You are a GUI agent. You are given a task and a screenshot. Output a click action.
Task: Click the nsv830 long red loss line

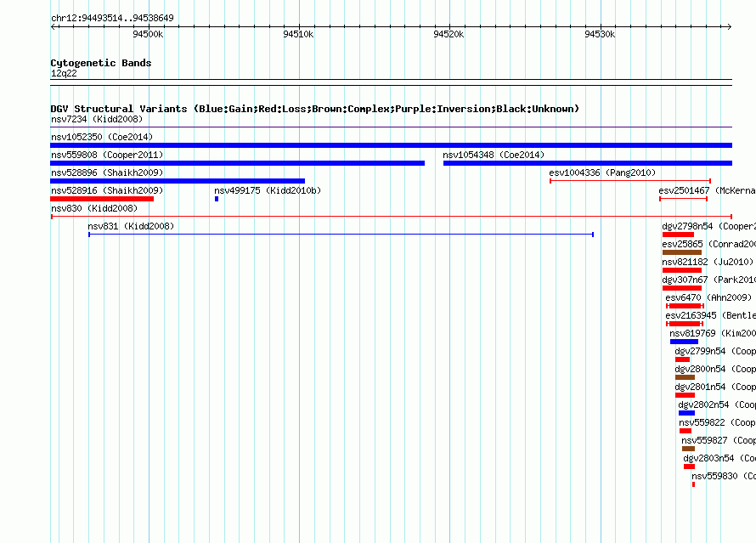391,217
